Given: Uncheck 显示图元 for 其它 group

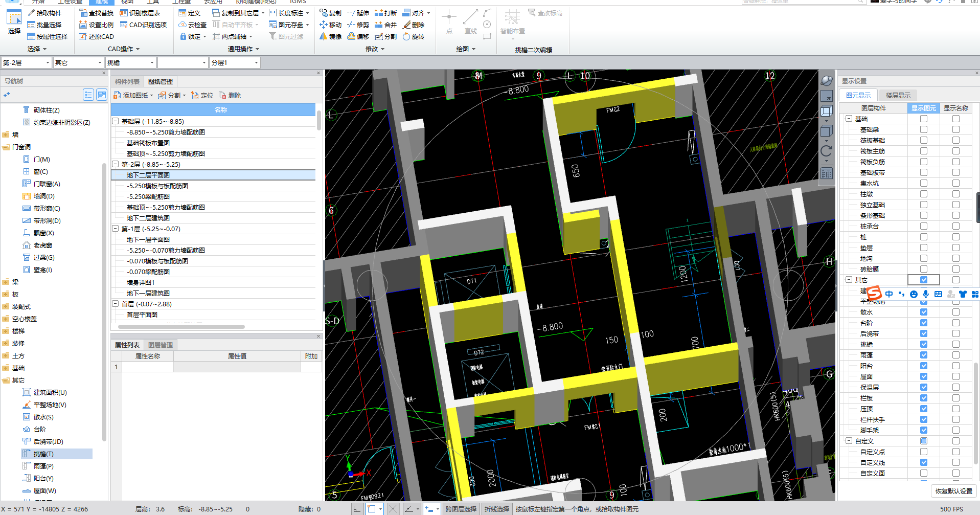Looking at the screenshot, I should coord(923,280).
